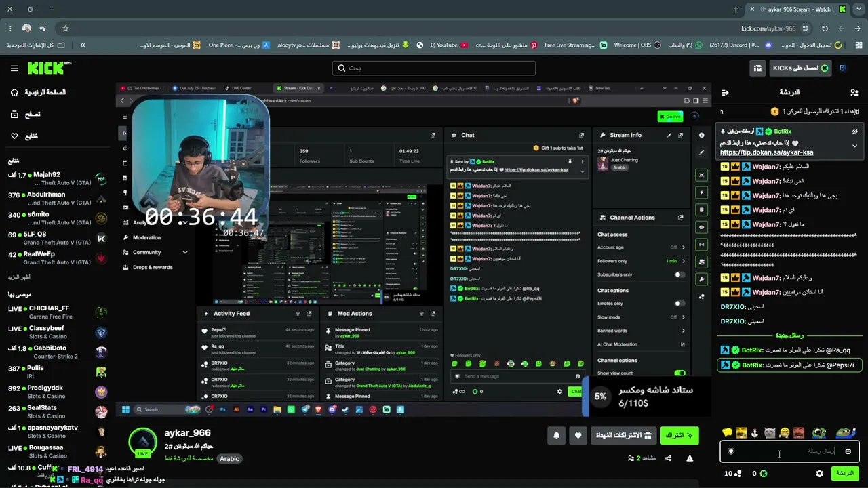Viewport: 868px width, 488px height.
Task: Send message with the green chat button
Action: pos(845,473)
